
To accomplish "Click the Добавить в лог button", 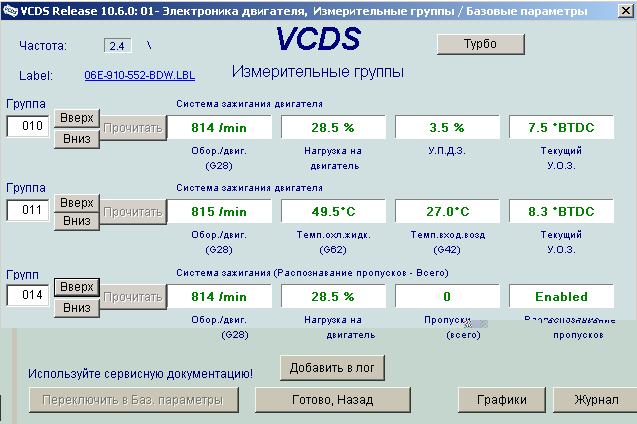I will (x=332, y=368).
